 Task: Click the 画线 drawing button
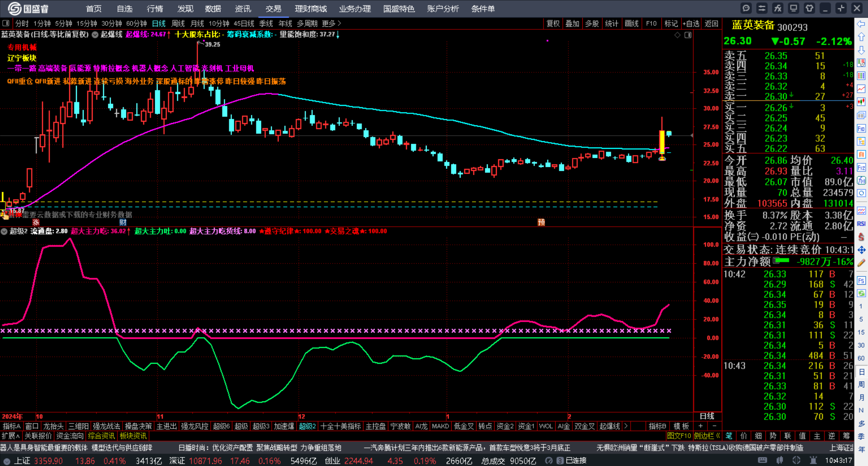tap(632, 24)
